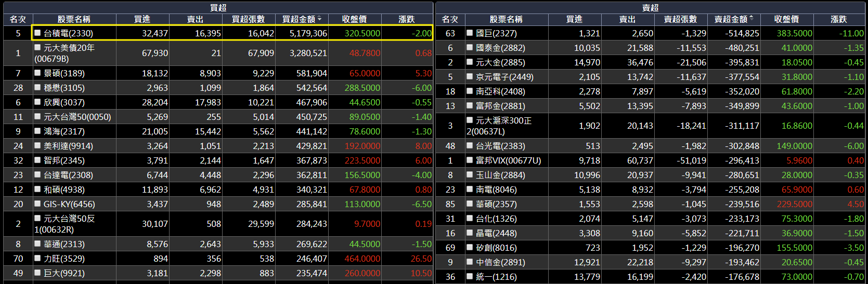The image size is (868, 284).
Task: Tick the checkbox for 台積電(2330)
Action: 37,33
